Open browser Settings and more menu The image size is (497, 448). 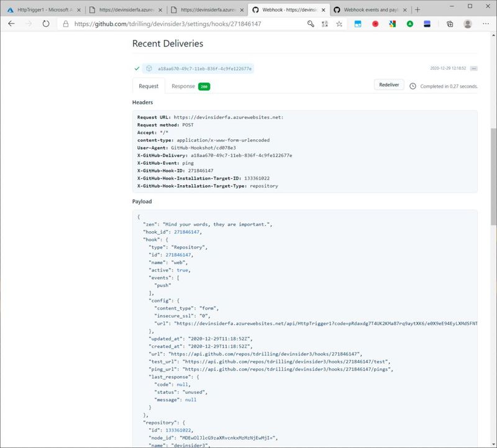(x=486, y=24)
